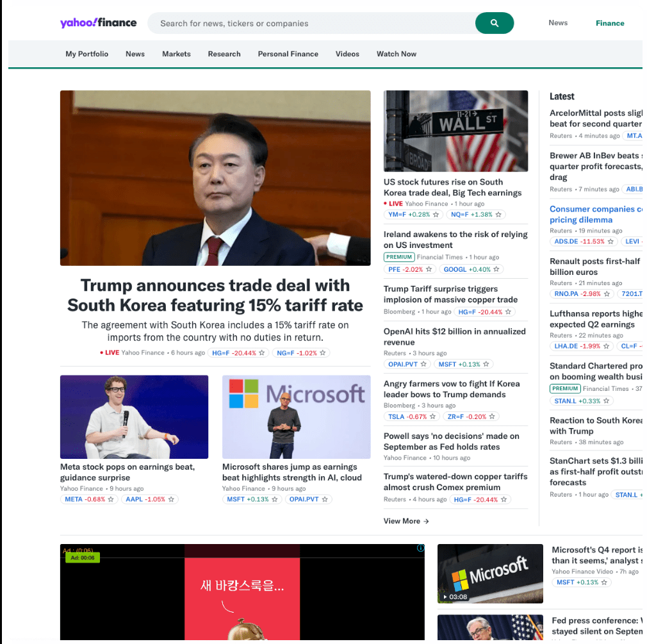Star the GOOGL +0.40% ticker
Viewport: 647px width, 644px height.
pyautogui.click(x=496, y=269)
